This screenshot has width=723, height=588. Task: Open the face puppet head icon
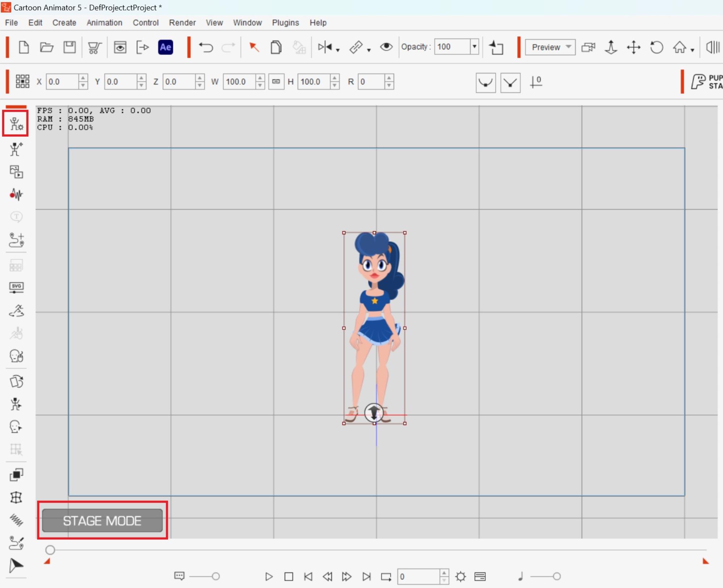pyautogui.click(x=16, y=356)
